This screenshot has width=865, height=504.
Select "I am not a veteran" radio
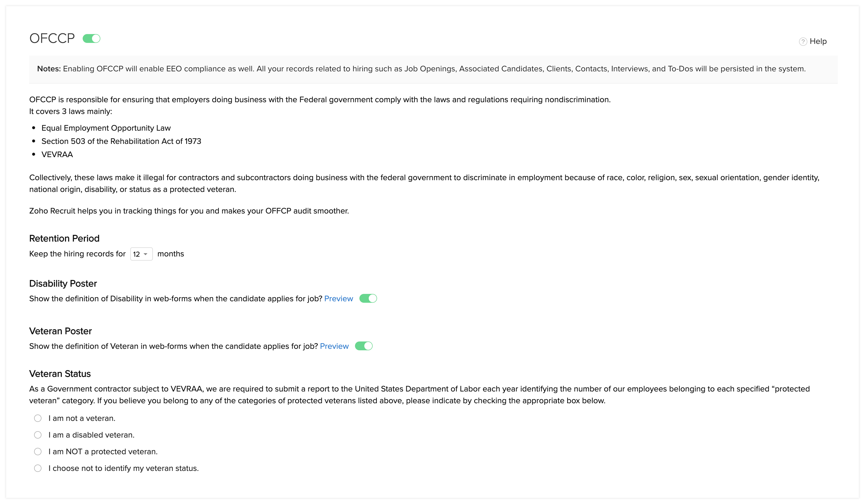38,418
